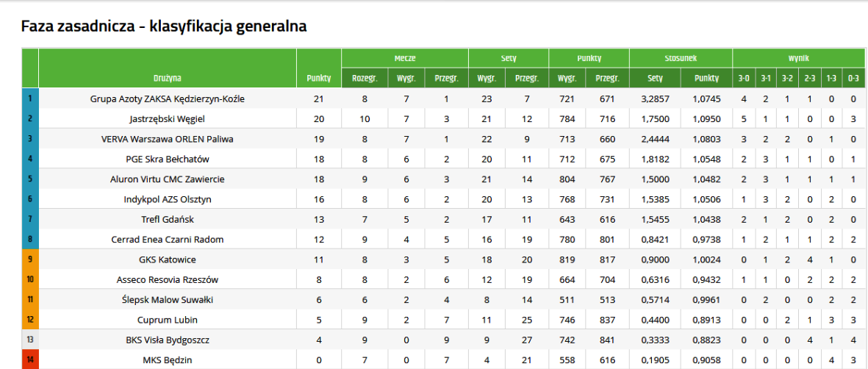Click the 0-3 result column header
The height and width of the screenshot is (369, 868).
[853, 78]
